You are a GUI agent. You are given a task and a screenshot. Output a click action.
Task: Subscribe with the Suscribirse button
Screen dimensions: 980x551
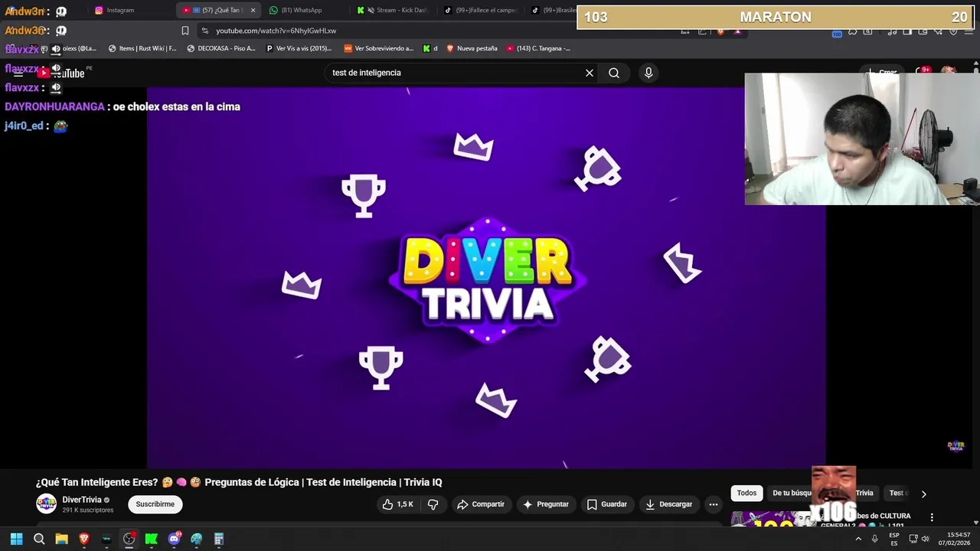(155, 504)
